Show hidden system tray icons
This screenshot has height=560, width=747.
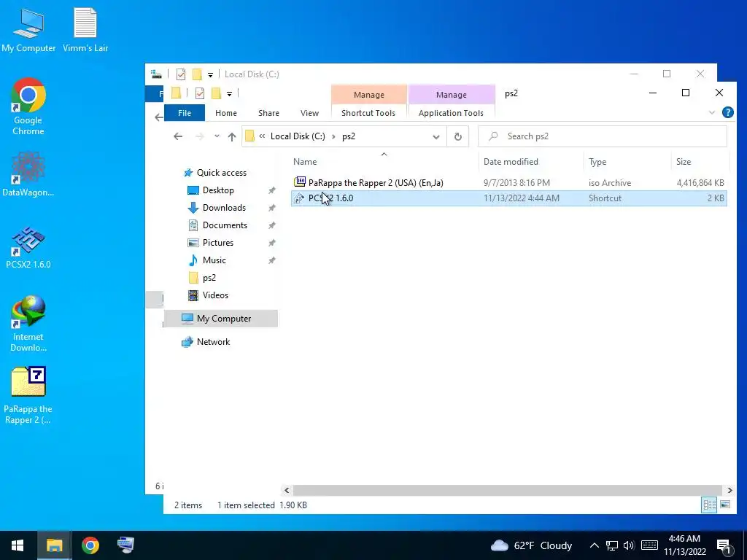tap(594, 545)
